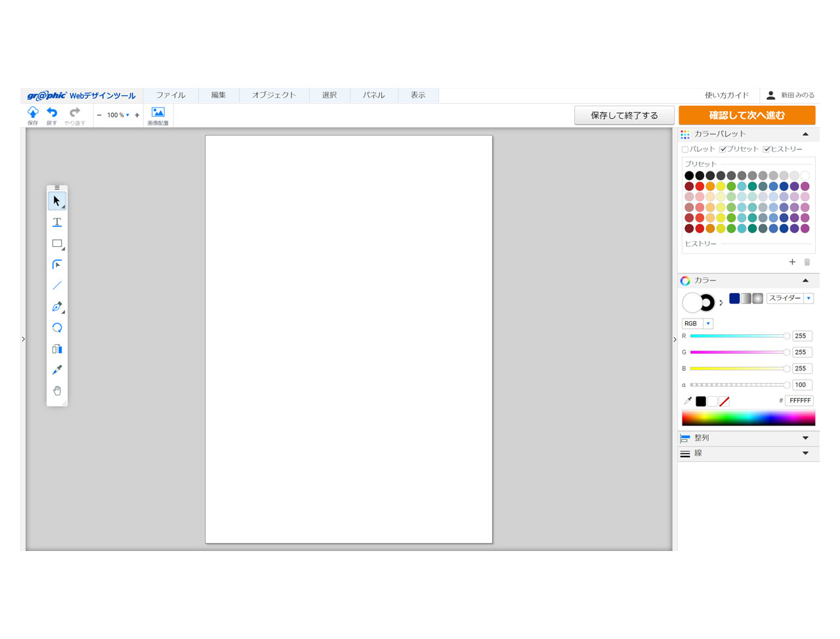Select the Rectangle shape tool
Viewport: 840px width, 639px height.
(x=57, y=244)
